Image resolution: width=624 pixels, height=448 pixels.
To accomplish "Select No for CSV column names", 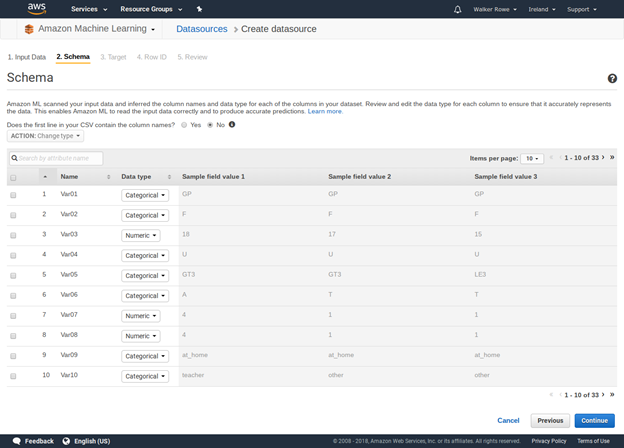I will (210, 125).
